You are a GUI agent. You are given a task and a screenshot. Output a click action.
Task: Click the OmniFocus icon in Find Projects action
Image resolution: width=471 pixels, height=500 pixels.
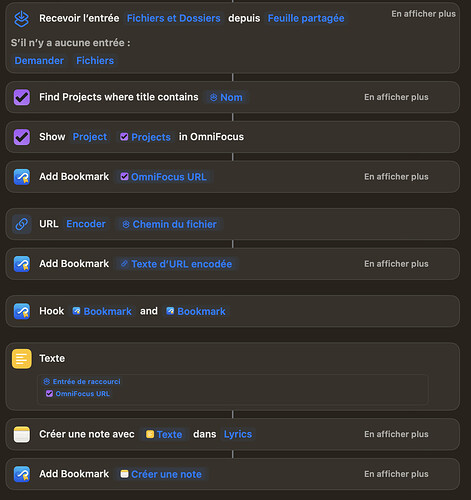tap(22, 97)
